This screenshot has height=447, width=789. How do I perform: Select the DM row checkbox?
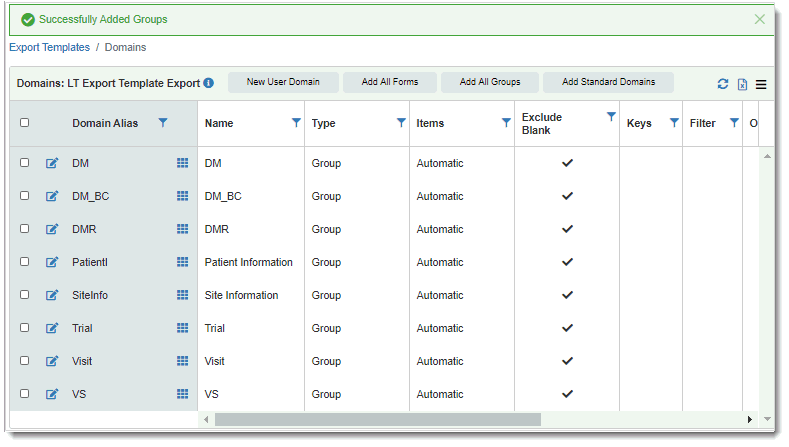tap(25, 163)
